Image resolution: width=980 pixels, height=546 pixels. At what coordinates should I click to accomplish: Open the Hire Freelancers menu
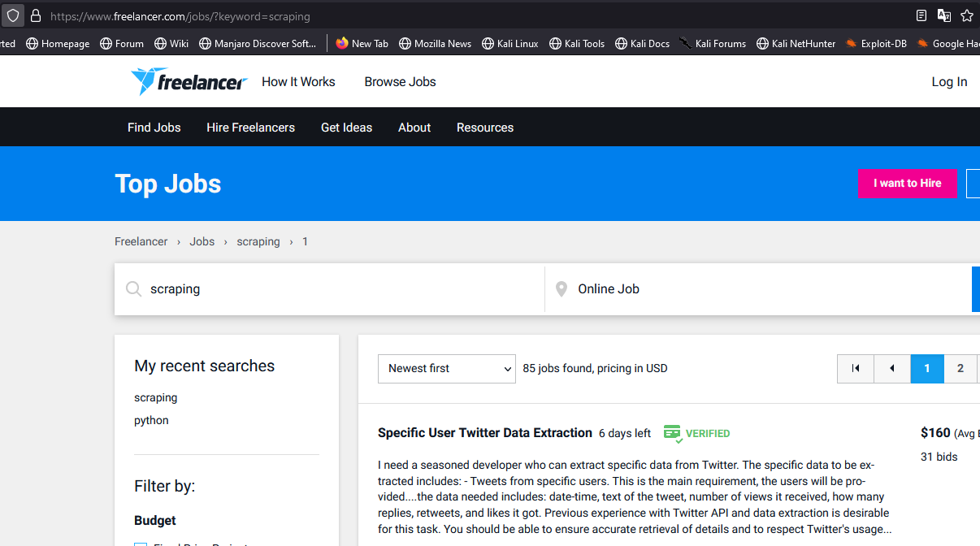250,128
